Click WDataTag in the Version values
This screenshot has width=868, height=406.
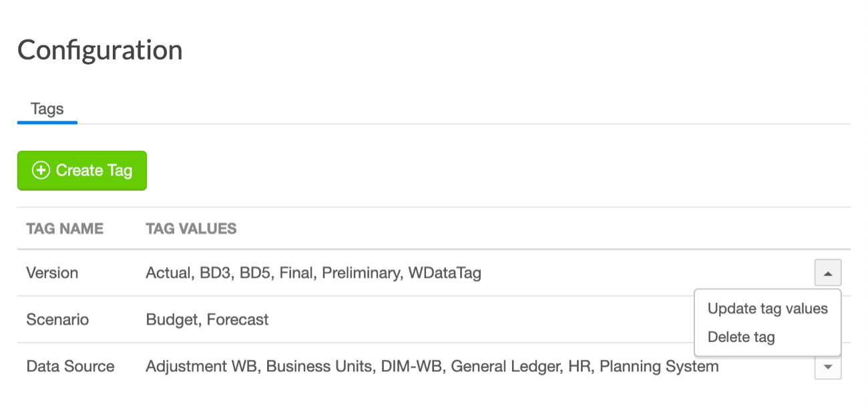[x=444, y=273]
